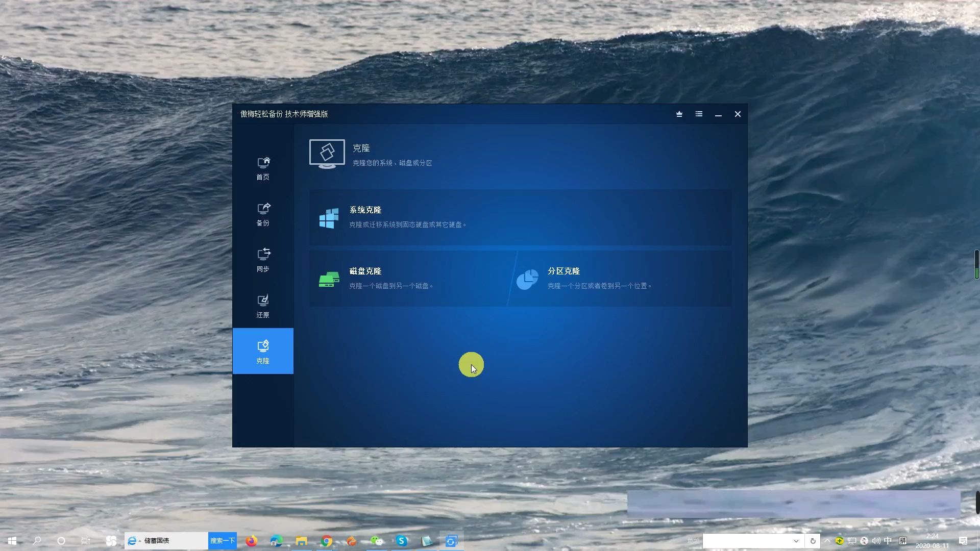Image resolution: width=980 pixels, height=551 pixels.
Task: Open the orange bird app on taskbar
Action: click(351, 541)
